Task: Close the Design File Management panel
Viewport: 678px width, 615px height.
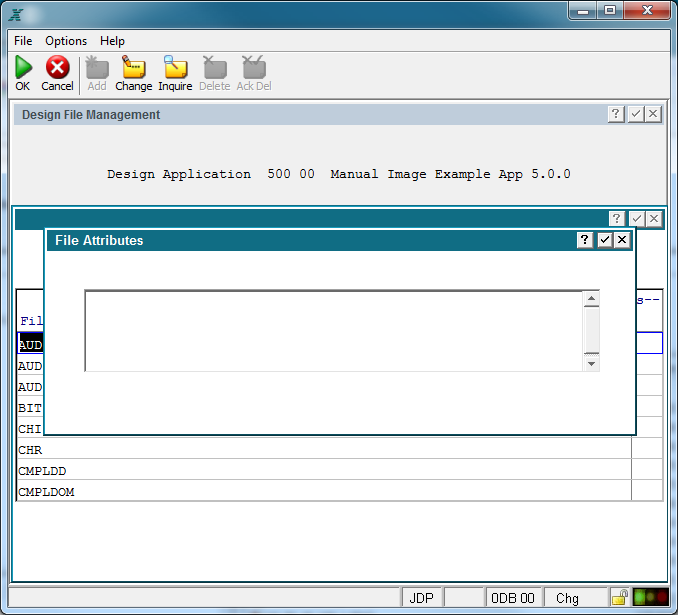Action: point(653,114)
